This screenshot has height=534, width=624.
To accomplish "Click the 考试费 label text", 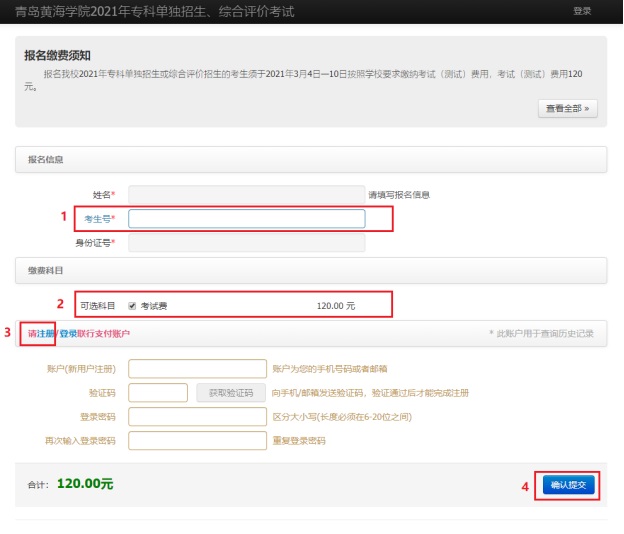I will (x=153, y=306).
